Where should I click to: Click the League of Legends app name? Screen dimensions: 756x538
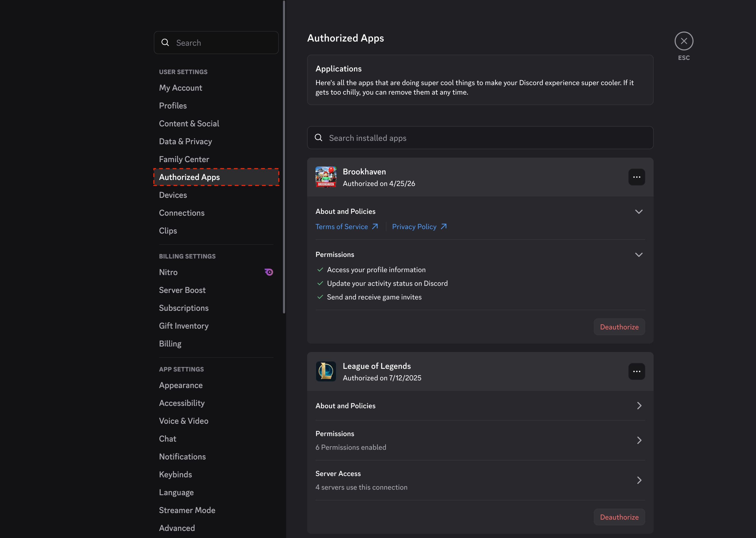click(x=377, y=366)
